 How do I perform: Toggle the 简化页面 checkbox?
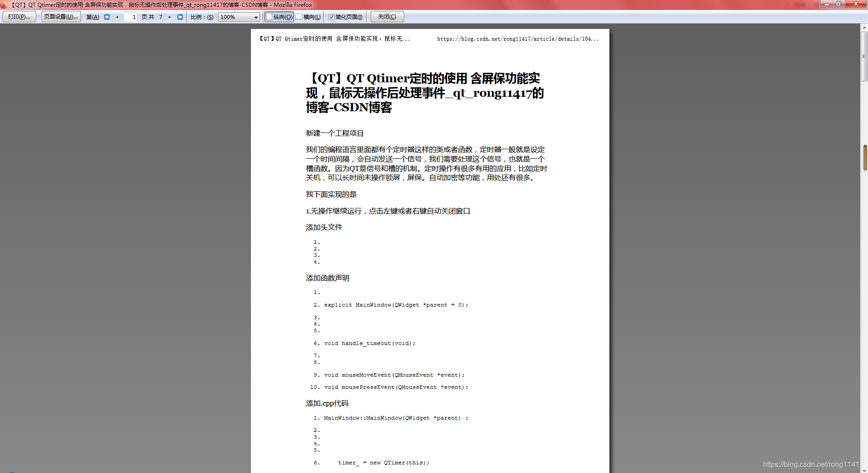(x=331, y=17)
